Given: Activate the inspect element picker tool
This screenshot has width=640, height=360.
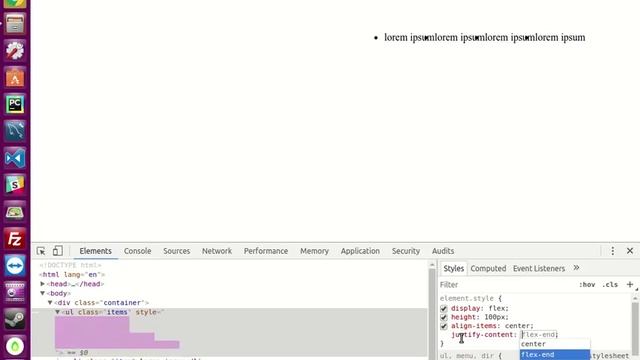Looking at the screenshot, I should pyautogui.click(x=41, y=251).
